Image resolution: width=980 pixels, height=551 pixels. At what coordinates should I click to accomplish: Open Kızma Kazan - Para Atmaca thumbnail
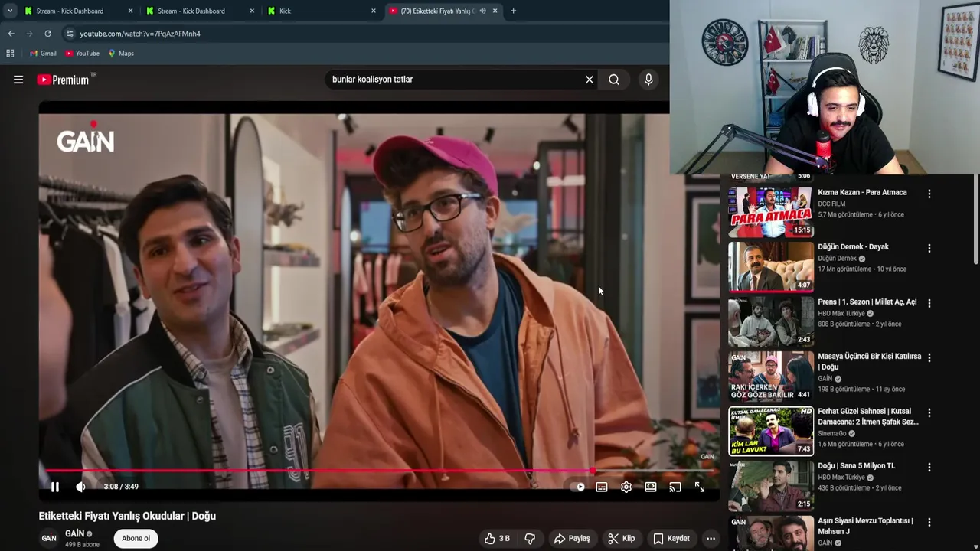point(771,212)
